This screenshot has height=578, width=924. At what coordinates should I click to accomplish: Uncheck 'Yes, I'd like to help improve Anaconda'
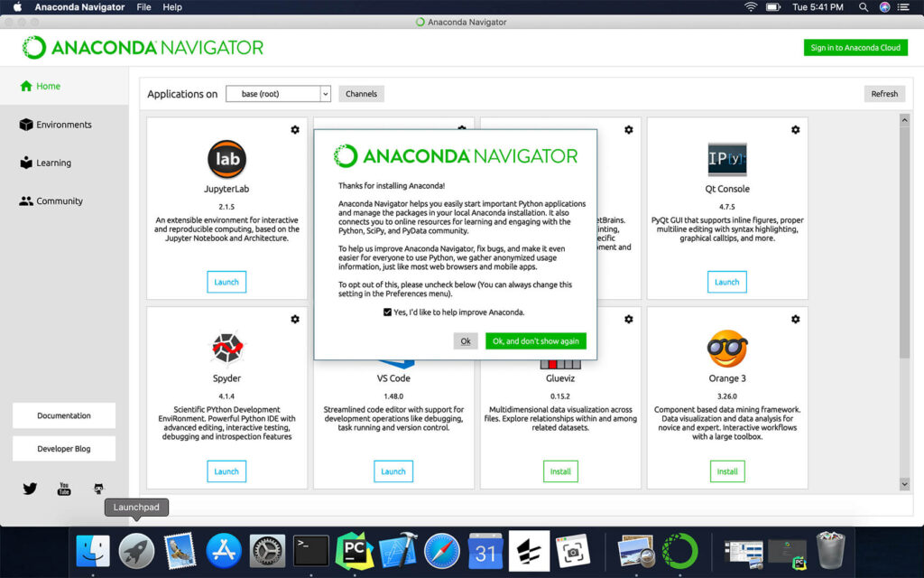[x=387, y=312]
